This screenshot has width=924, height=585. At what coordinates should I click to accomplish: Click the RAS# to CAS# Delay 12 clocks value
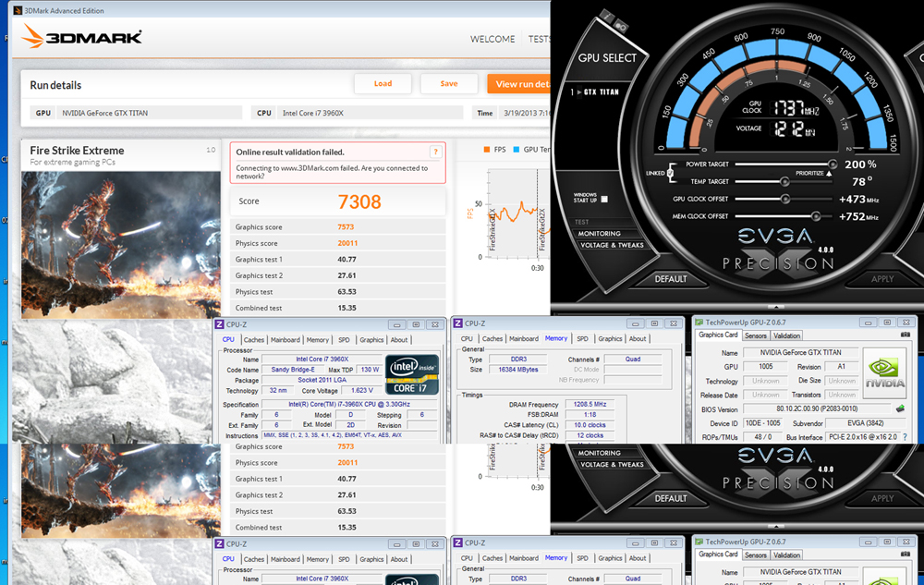(x=590, y=435)
